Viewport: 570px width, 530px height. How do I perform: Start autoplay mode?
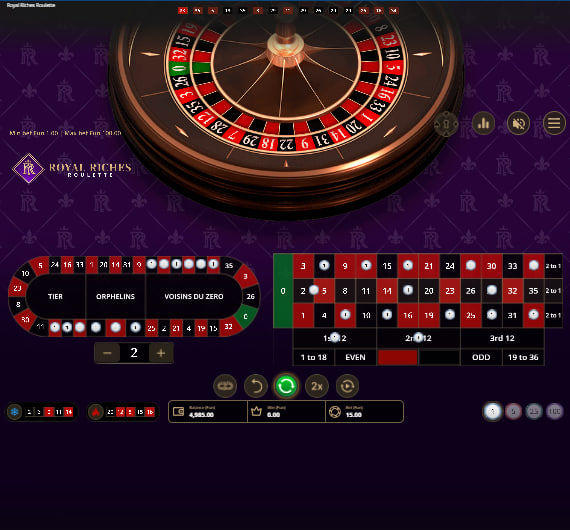point(347,386)
